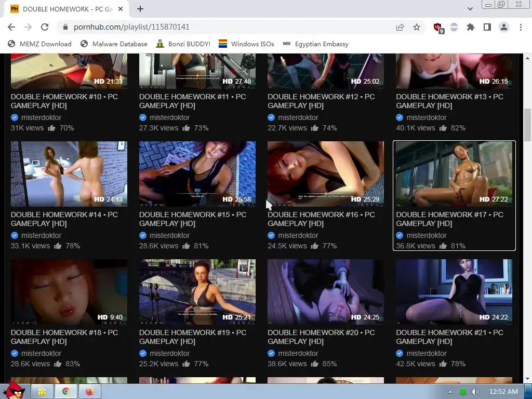Click the browser forward arrow

tap(28, 27)
